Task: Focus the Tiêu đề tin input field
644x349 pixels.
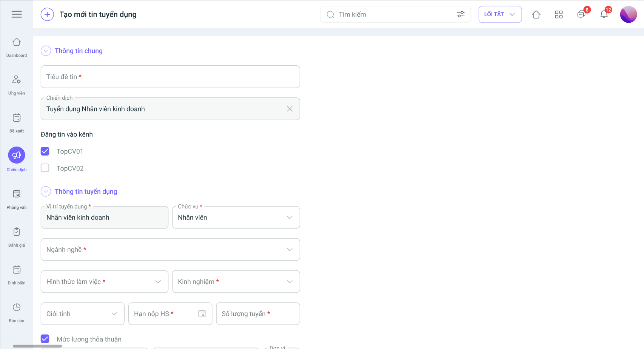Action: click(x=170, y=77)
